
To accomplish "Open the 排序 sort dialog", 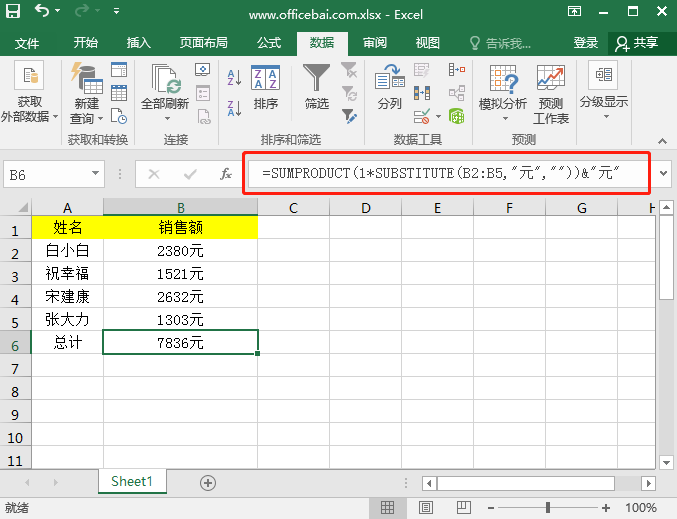I will pos(266,87).
